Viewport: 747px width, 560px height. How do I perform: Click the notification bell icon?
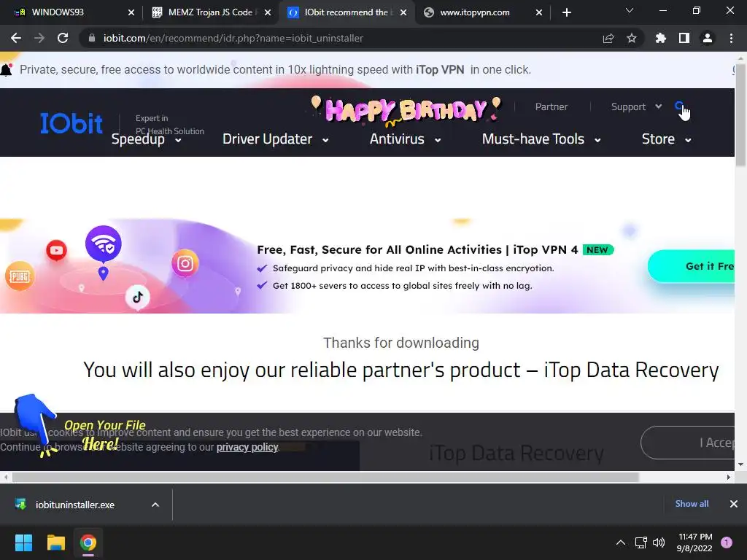coord(6,70)
